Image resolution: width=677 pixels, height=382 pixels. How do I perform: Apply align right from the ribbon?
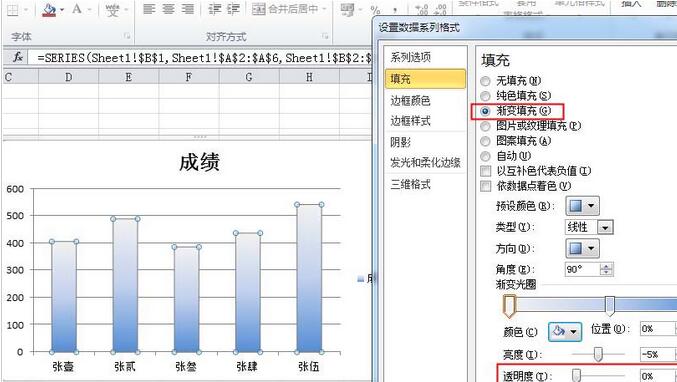(187, 9)
